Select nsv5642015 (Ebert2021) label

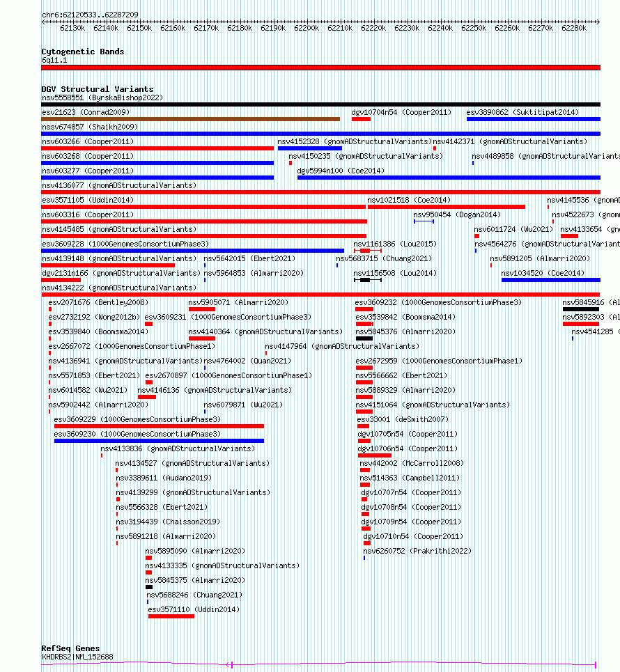(249, 258)
